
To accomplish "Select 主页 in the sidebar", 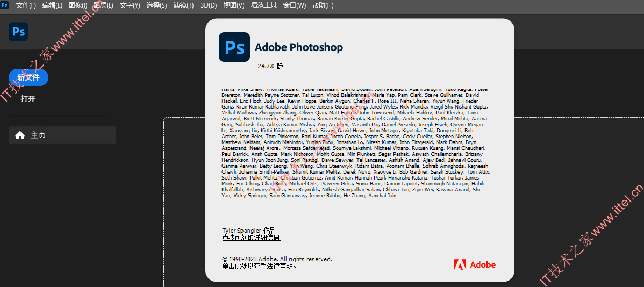I will click(62, 135).
